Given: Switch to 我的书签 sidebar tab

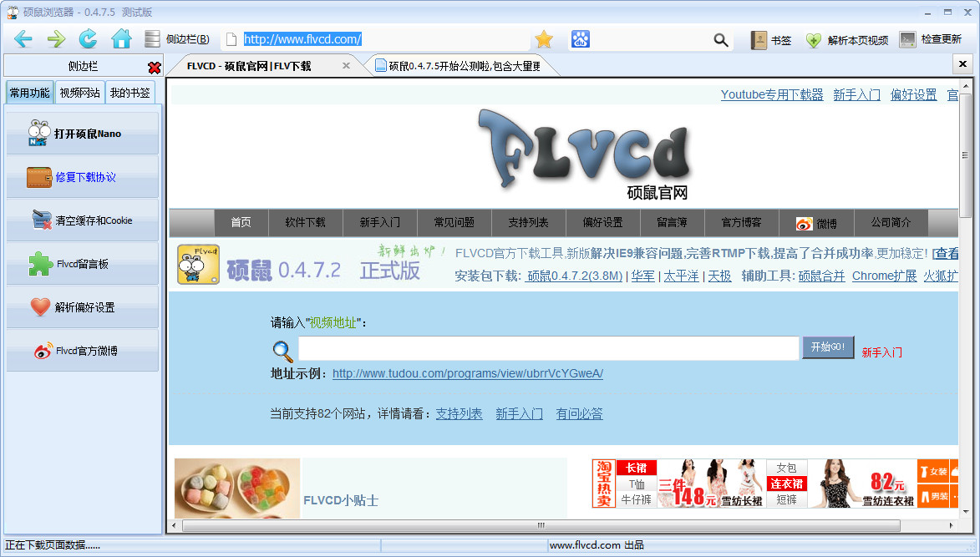Looking at the screenshot, I should (130, 93).
